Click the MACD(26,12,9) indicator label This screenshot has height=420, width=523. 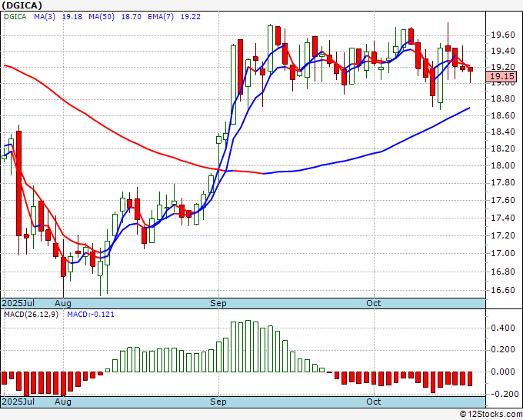pyautogui.click(x=32, y=314)
